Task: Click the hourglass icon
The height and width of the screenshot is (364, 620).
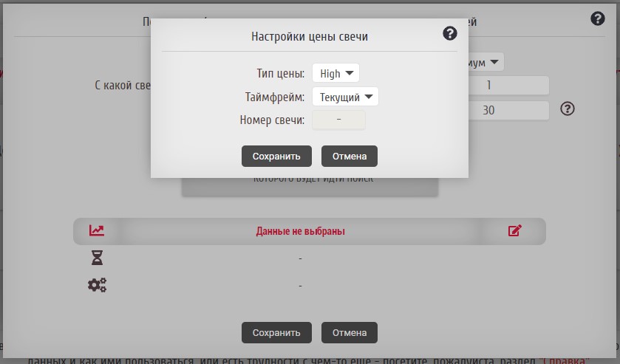Action: (x=97, y=258)
